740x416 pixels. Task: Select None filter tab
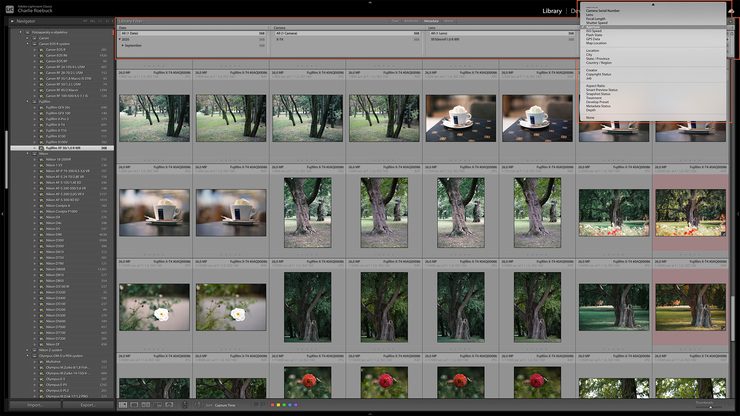pyautogui.click(x=448, y=21)
